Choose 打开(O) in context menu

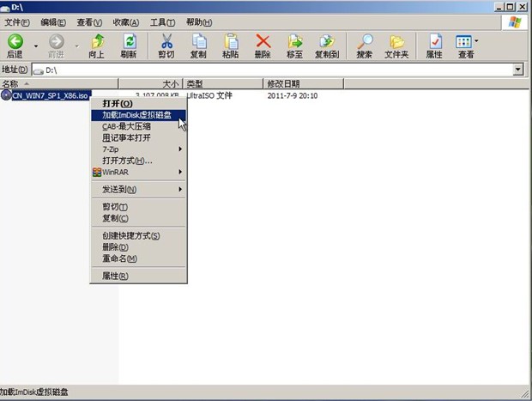[138, 104]
